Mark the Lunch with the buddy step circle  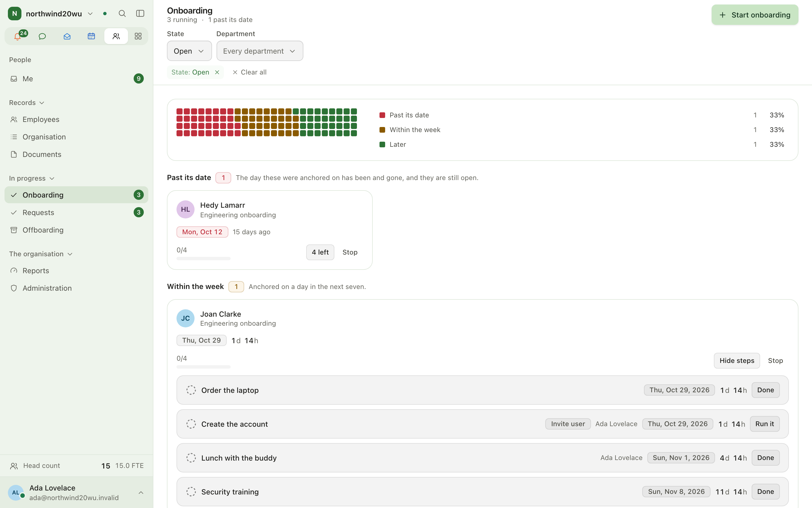[x=191, y=458]
